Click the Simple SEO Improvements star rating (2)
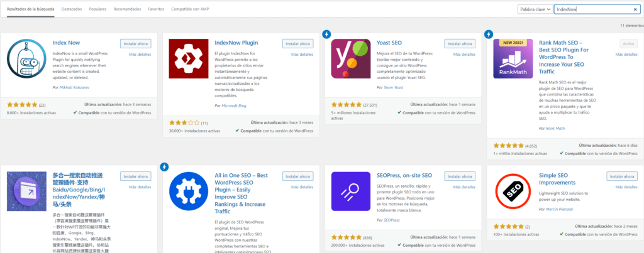Viewport: 644px width, 253px height. [x=508, y=227]
